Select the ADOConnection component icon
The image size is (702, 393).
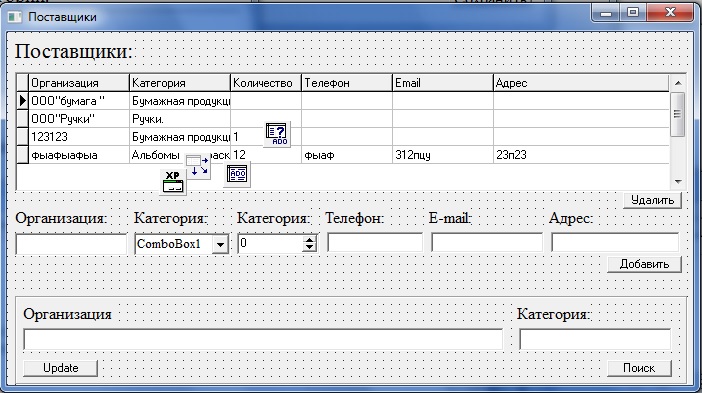click(237, 174)
